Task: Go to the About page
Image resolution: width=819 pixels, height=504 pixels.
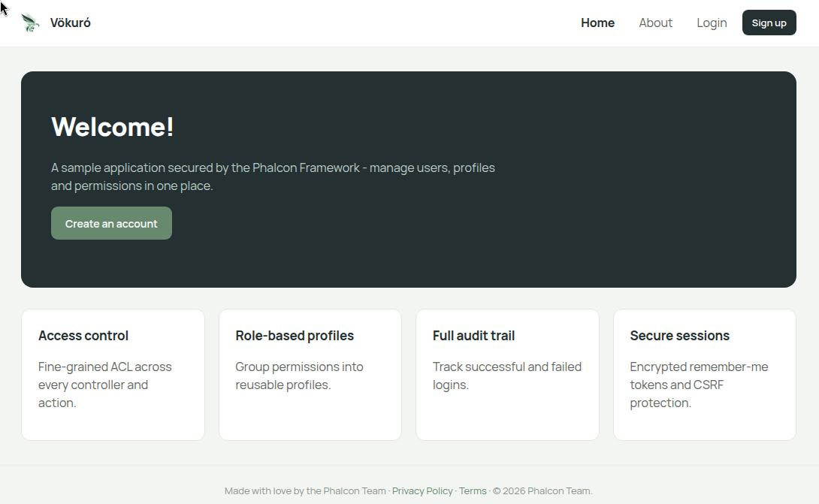Action: (x=655, y=23)
